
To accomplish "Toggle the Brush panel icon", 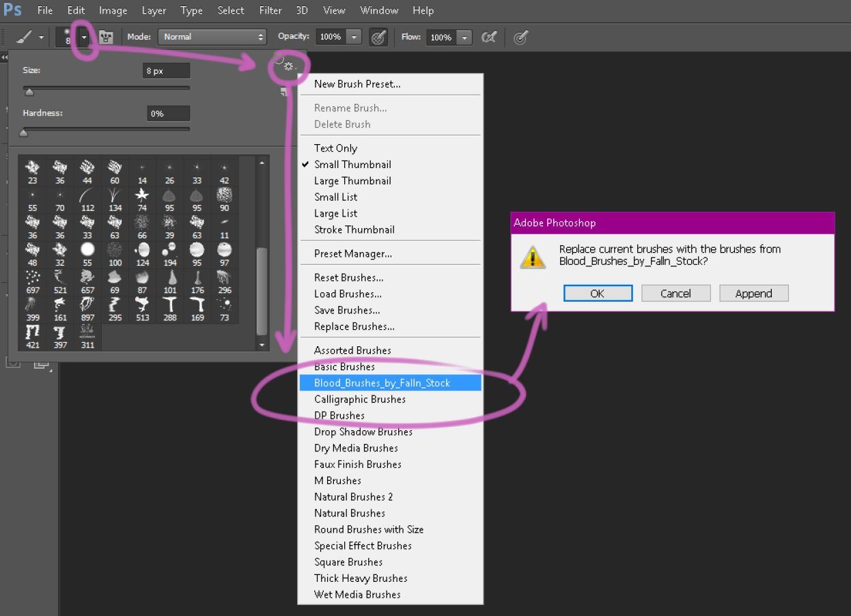I will (106, 37).
